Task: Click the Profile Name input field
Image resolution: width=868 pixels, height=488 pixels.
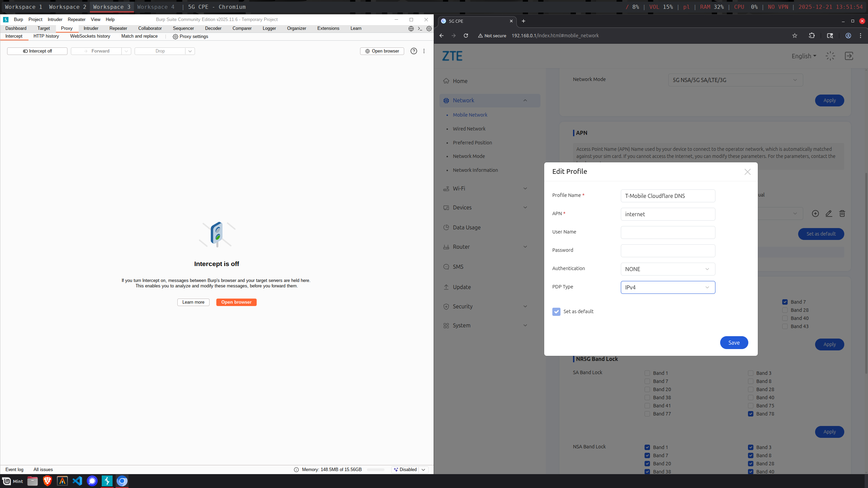Action: tap(668, 196)
